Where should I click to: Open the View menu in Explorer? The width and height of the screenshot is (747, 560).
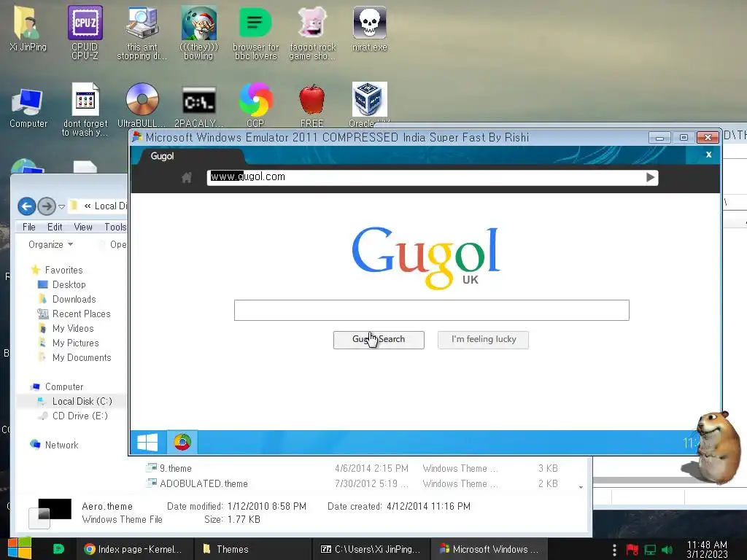83,227
